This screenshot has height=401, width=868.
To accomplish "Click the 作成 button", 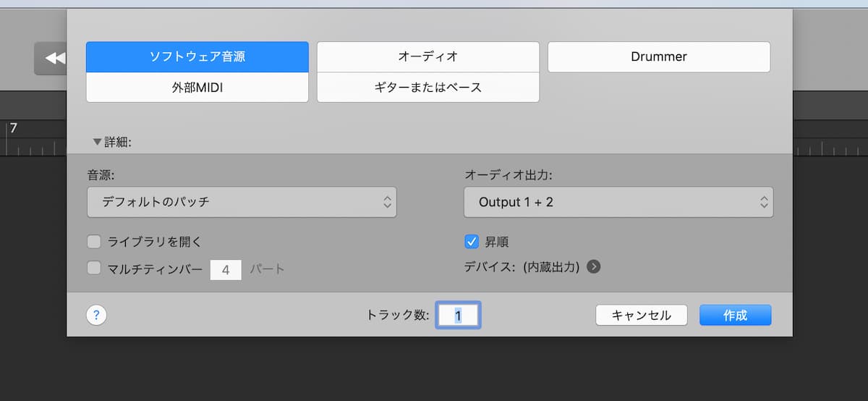I will point(735,315).
